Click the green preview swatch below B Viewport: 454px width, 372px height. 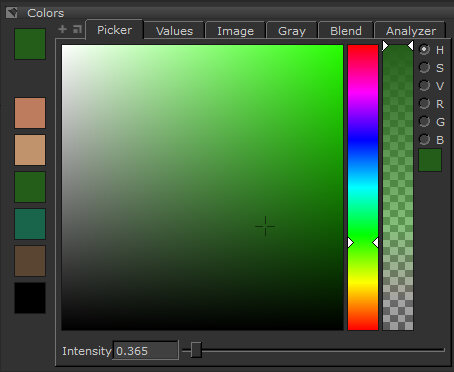(x=430, y=160)
